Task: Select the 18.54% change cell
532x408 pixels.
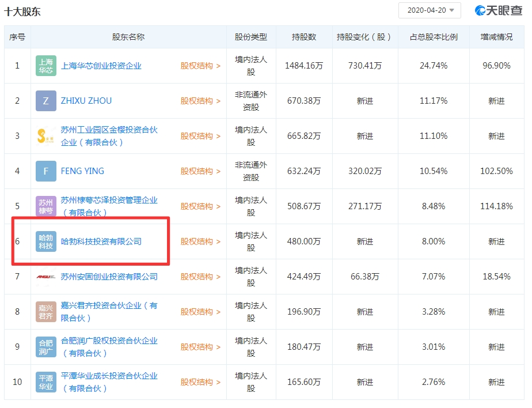Action: 497,277
